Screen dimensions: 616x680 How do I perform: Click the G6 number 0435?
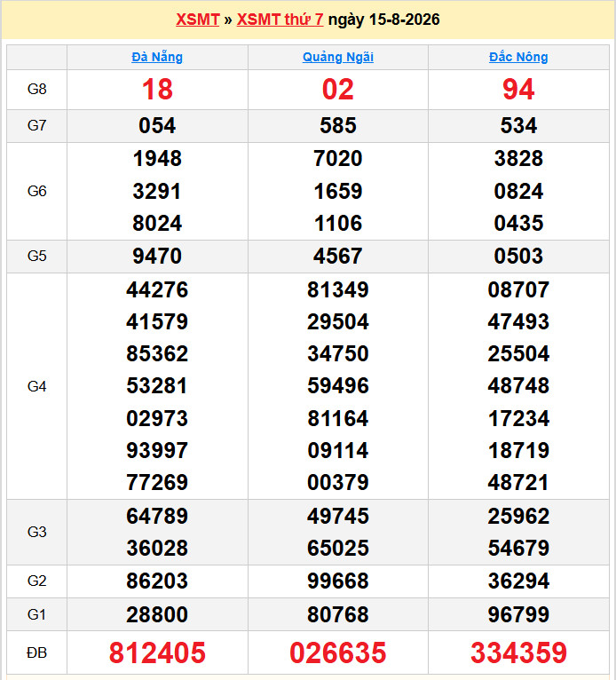click(518, 224)
